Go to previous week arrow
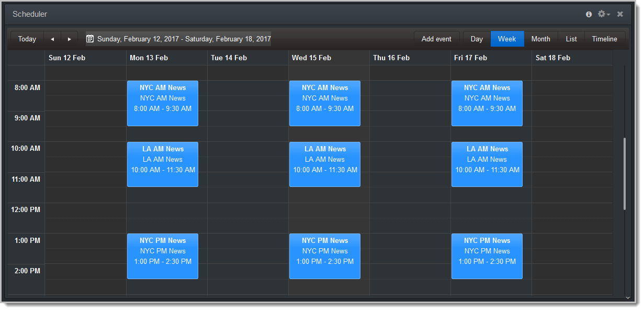This screenshot has height=311, width=644. point(52,39)
